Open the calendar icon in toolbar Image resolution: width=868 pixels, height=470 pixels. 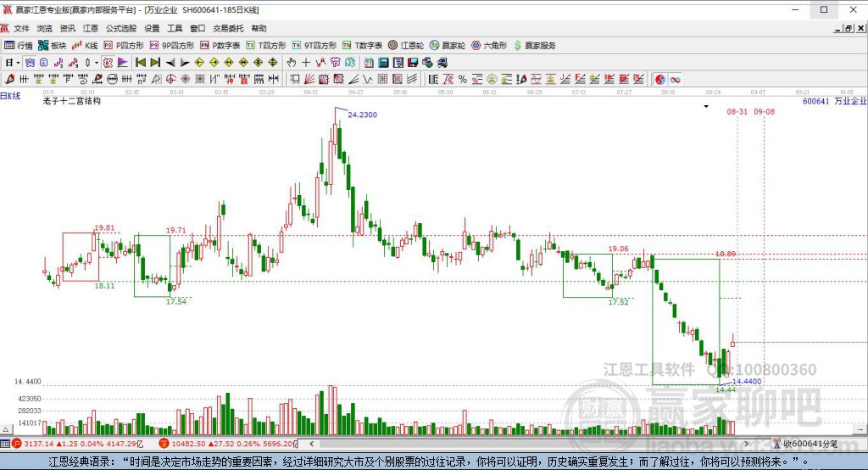(x=369, y=63)
